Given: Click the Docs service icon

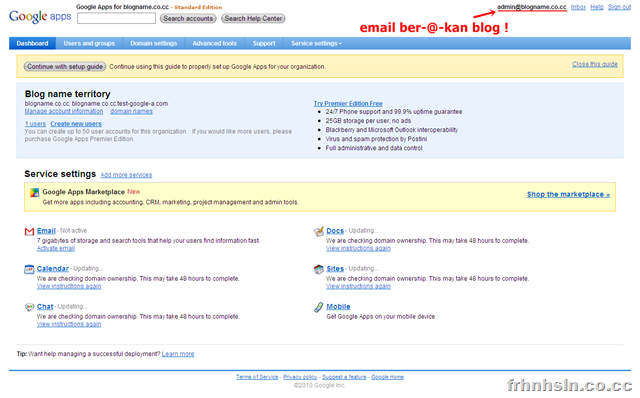Looking at the screenshot, I should [x=318, y=231].
